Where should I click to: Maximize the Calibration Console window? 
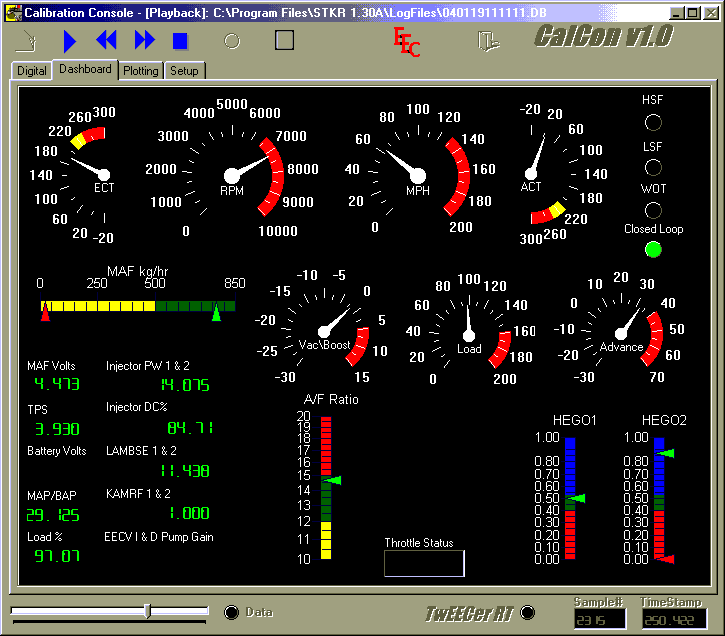tap(693, 13)
